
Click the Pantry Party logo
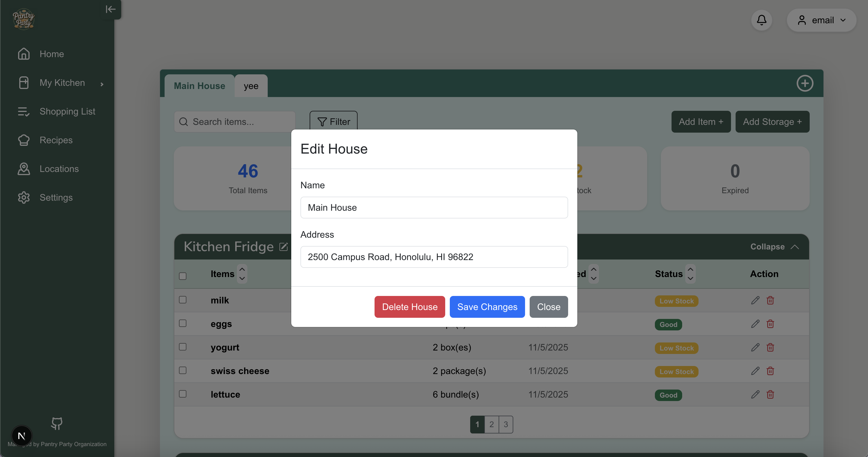tap(24, 19)
